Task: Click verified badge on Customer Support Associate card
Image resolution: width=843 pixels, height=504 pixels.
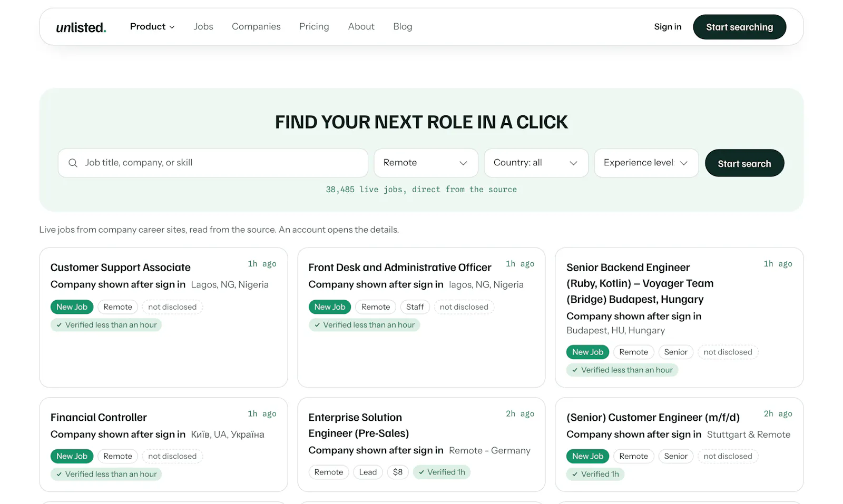Action: tap(106, 325)
